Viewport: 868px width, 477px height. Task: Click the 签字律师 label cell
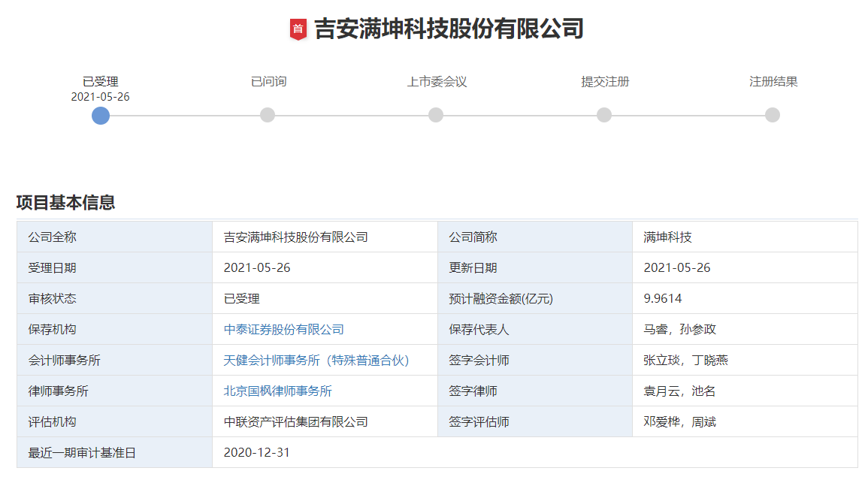pyautogui.click(x=535, y=391)
